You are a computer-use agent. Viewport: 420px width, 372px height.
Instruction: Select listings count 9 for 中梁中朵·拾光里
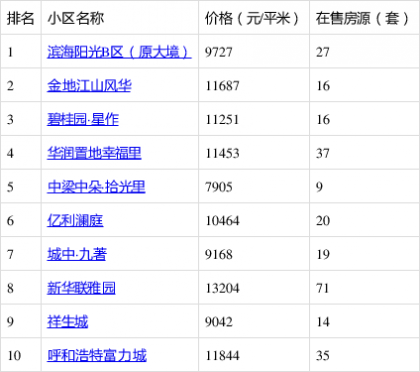[x=319, y=187]
